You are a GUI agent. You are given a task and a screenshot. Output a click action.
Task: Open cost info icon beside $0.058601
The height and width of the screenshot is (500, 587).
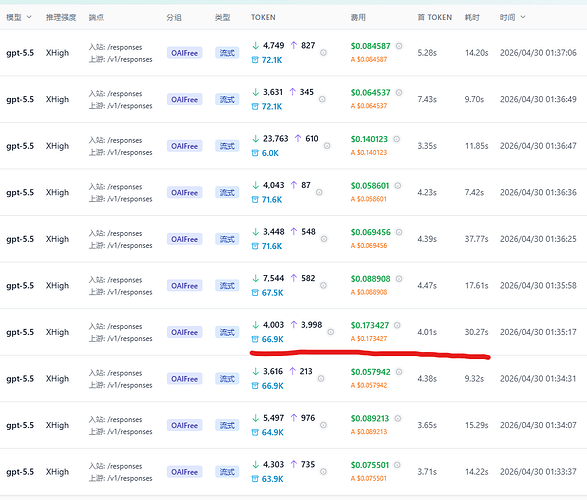[398, 186]
